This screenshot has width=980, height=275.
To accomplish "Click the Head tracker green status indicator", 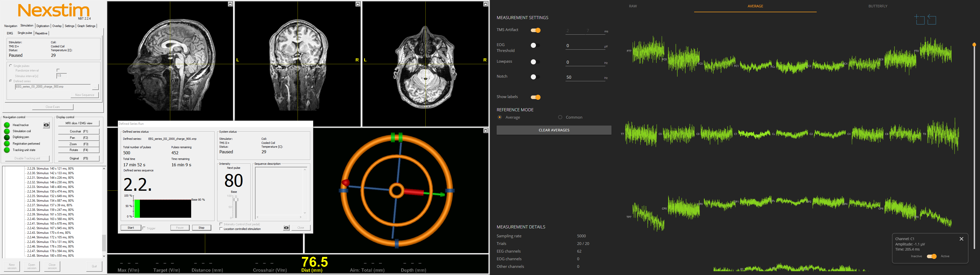I will [7, 125].
